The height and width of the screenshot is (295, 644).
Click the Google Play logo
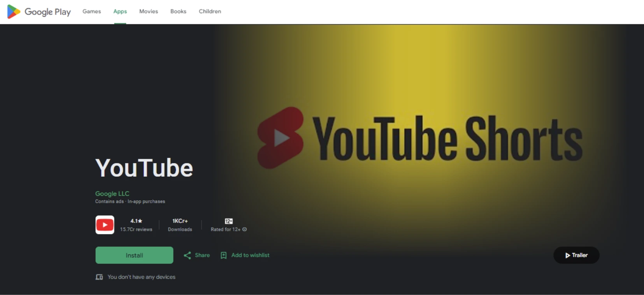click(39, 12)
